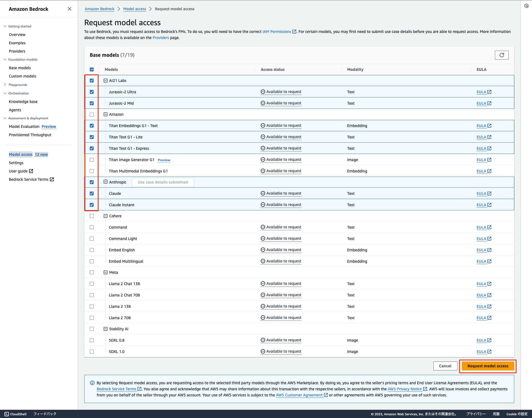Viewport: 532px width, 418px height.
Task: Check the Llama 2 Chat 70B checkbox
Action: 92,295
